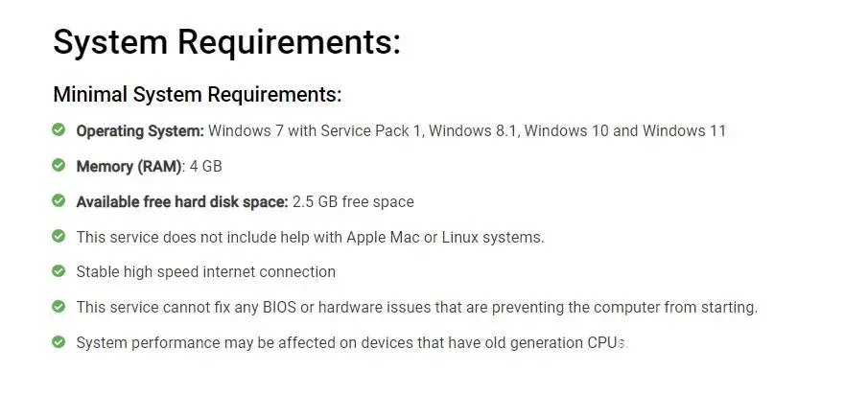Click the 4 GB memory value
Image resolution: width=868 pixels, height=395 pixels.
tap(206, 166)
